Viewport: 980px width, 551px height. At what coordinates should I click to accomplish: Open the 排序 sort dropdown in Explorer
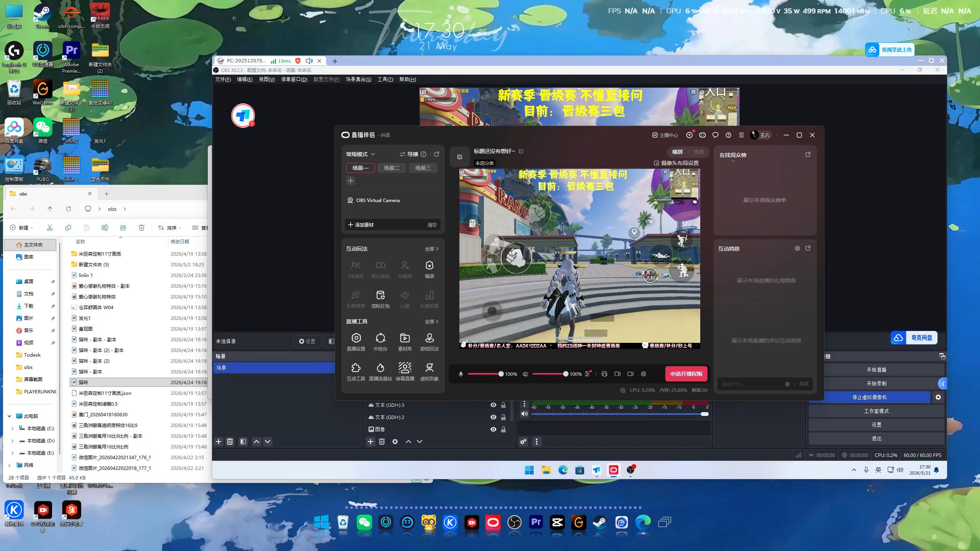coord(170,228)
